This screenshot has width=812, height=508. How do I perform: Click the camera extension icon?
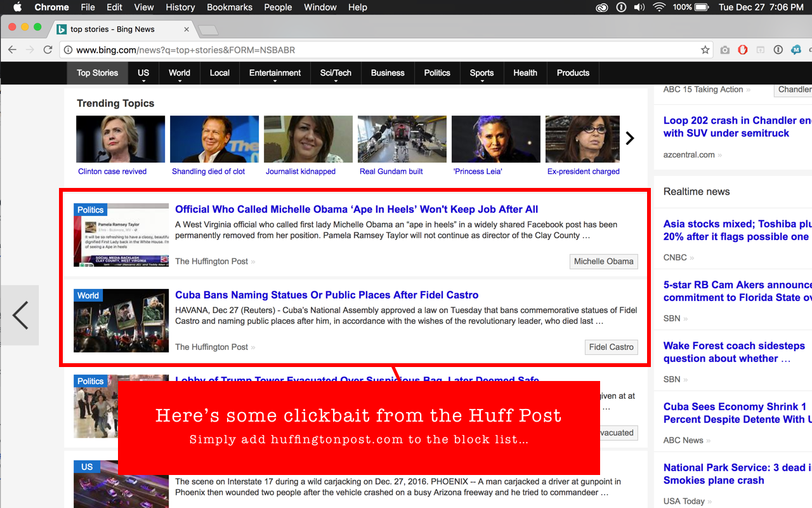[x=724, y=50]
